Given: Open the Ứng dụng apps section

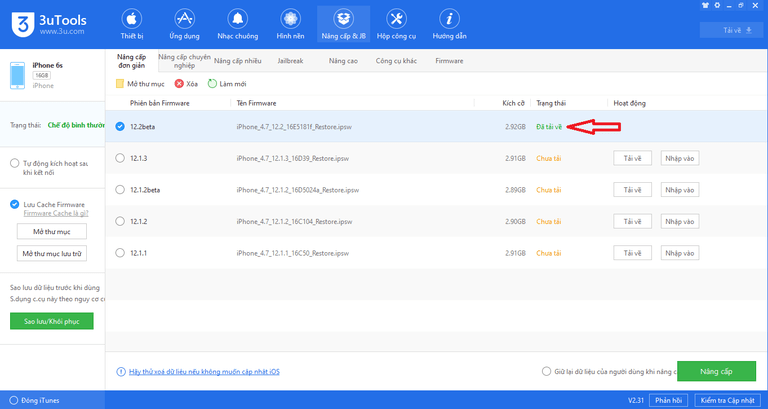Looking at the screenshot, I should point(185,25).
